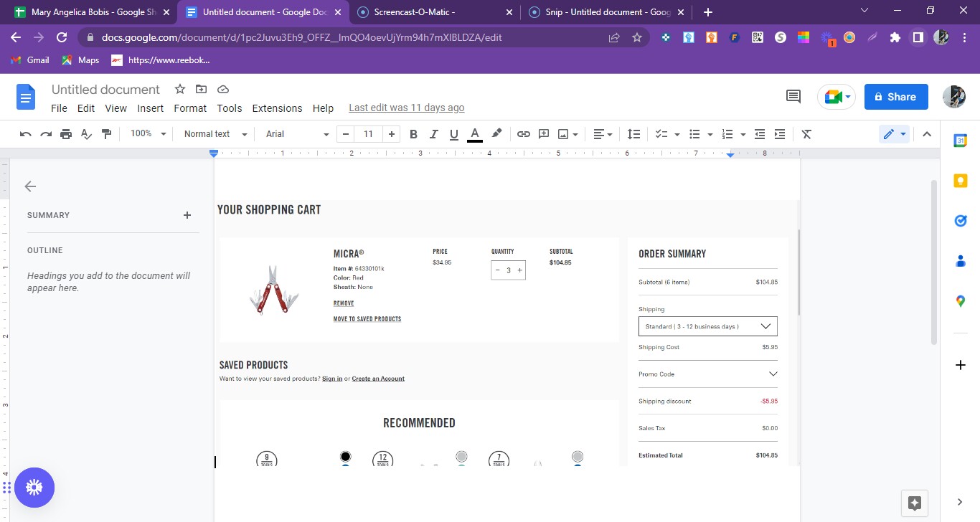Open the Insert link tool
980x522 pixels.
523,133
